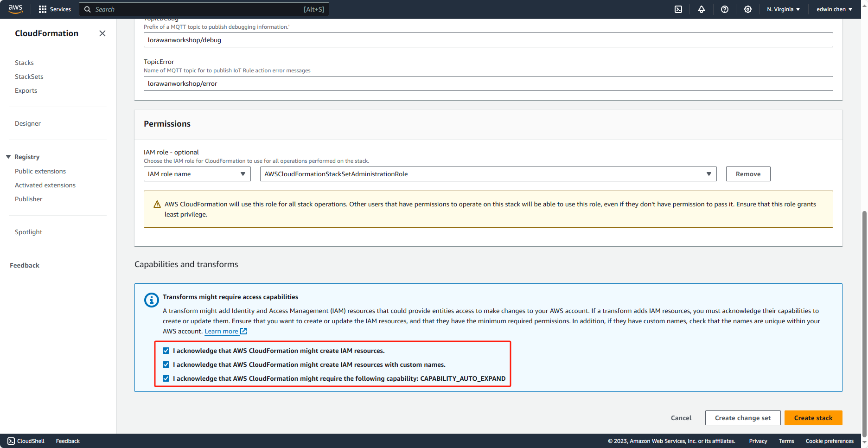Open Exports in the sidebar
Screen dimensions: 868x448
pyautogui.click(x=26, y=90)
